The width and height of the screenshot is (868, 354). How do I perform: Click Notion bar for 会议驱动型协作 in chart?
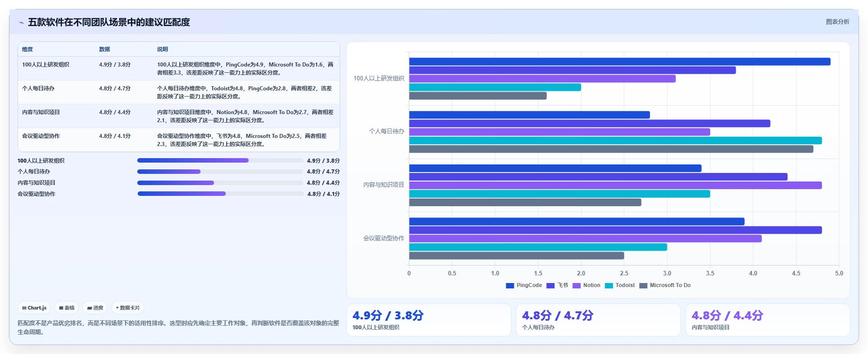[x=586, y=239]
